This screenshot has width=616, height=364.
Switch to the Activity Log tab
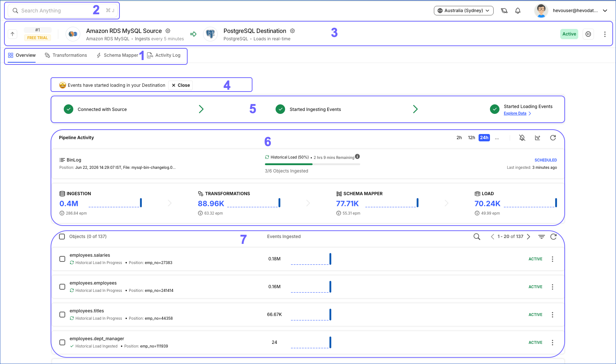point(164,55)
